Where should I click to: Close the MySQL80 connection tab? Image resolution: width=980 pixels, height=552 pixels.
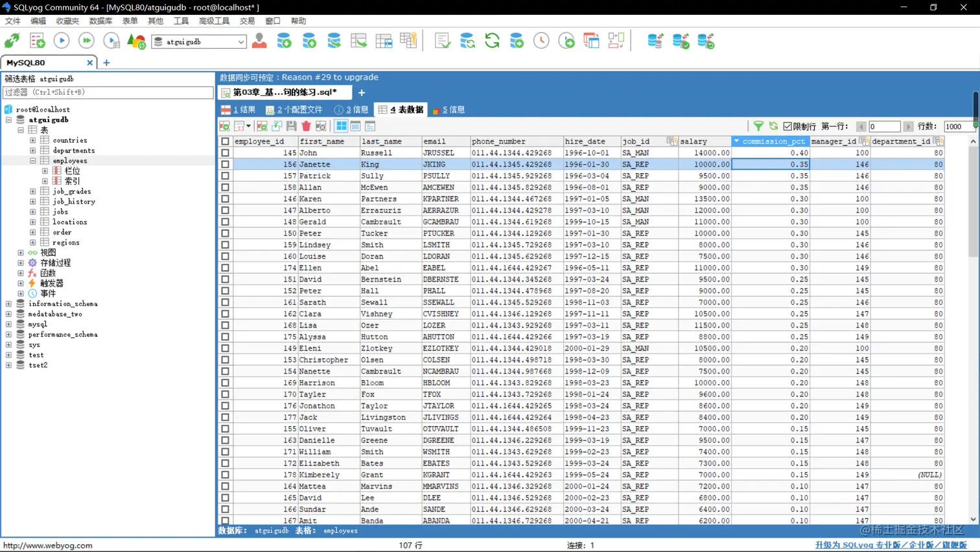90,63
